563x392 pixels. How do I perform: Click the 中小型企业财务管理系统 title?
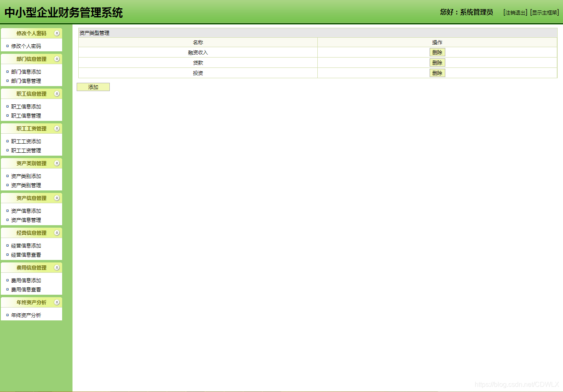tap(64, 13)
